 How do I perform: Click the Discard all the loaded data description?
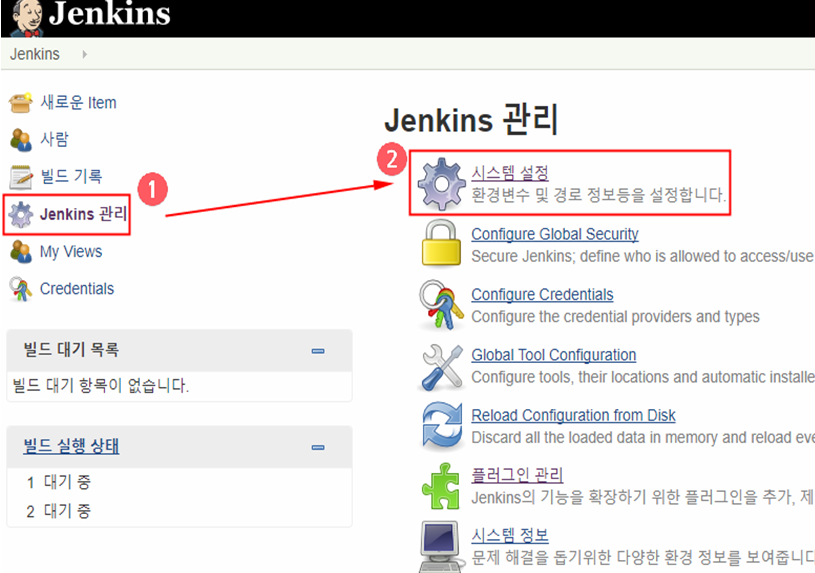pos(642,437)
